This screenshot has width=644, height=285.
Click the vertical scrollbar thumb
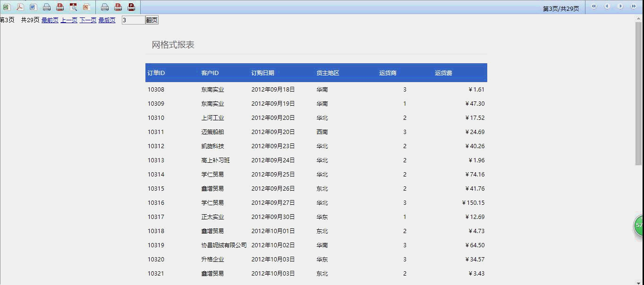[639, 93]
